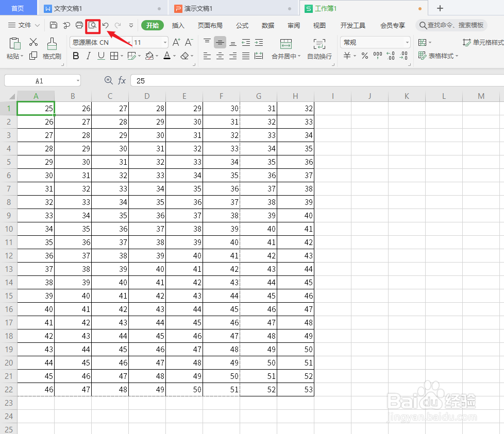
Task: Open the Insert ribbon tab
Action: pyautogui.click(x=178, y=25)
